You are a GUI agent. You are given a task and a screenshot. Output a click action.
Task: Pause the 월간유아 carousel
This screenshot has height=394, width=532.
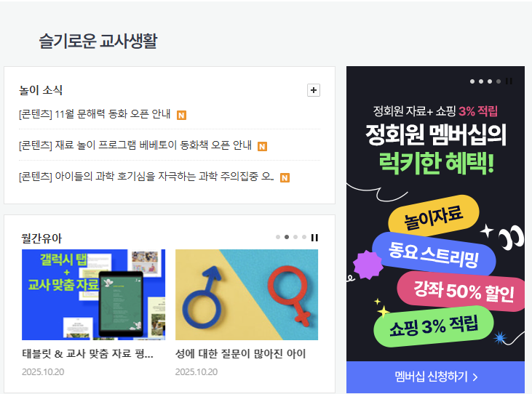tap(314, 238)
